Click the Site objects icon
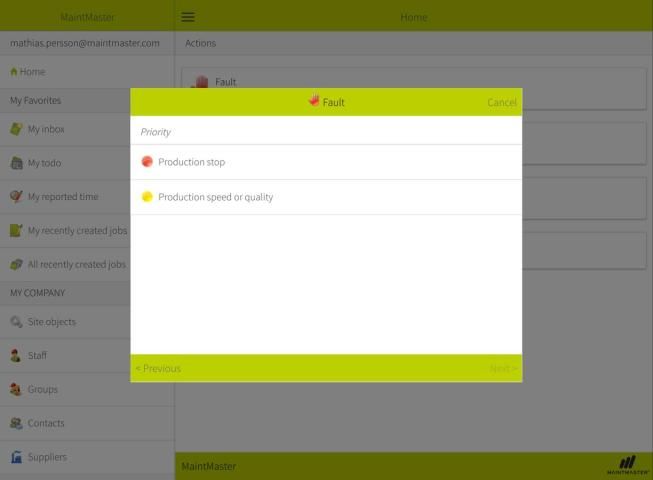Screen dimensions: 653x480 point(16,322)
